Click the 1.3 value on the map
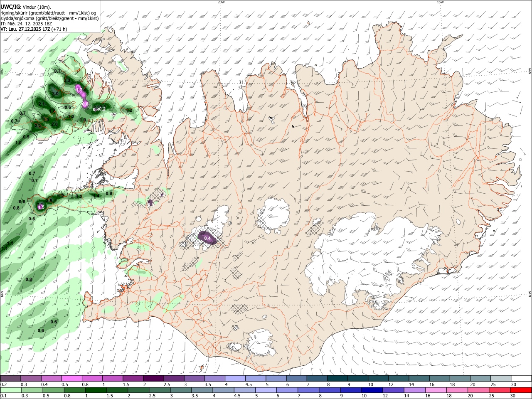This screenshot has height=399, width=532. pos(61,196)
